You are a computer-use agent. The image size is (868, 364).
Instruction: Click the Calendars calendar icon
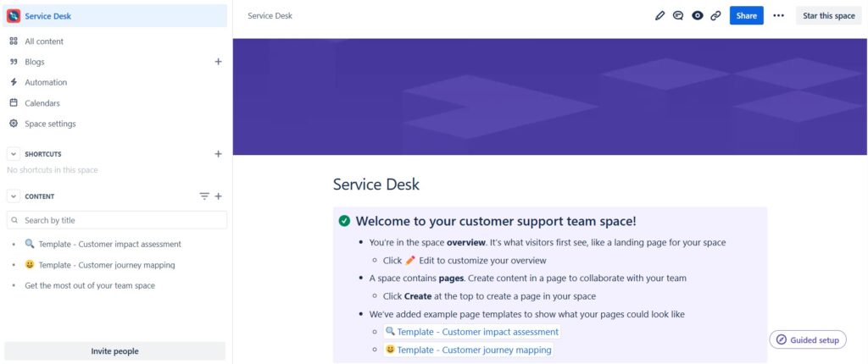(14, 103)
